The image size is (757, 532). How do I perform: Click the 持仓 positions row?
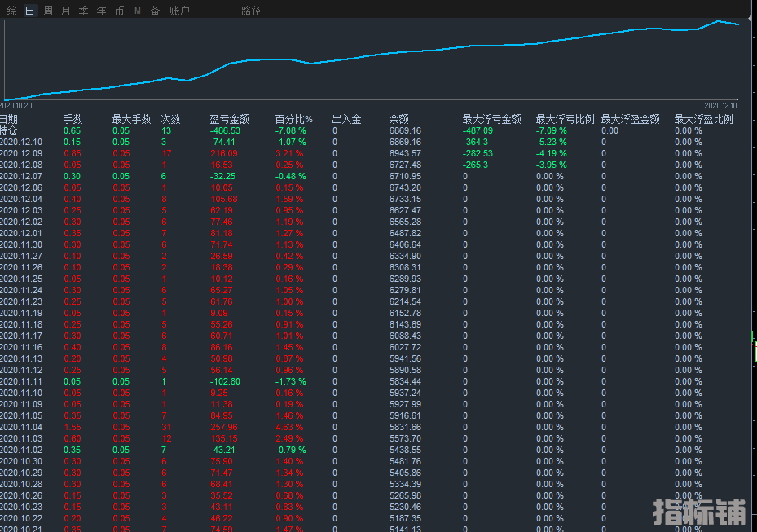click(x=9, y=130)
